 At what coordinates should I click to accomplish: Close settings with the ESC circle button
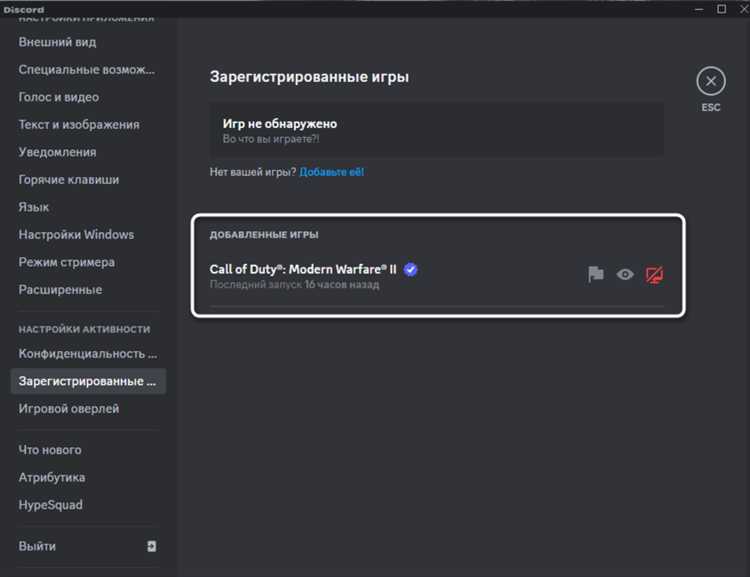point(711,81)
